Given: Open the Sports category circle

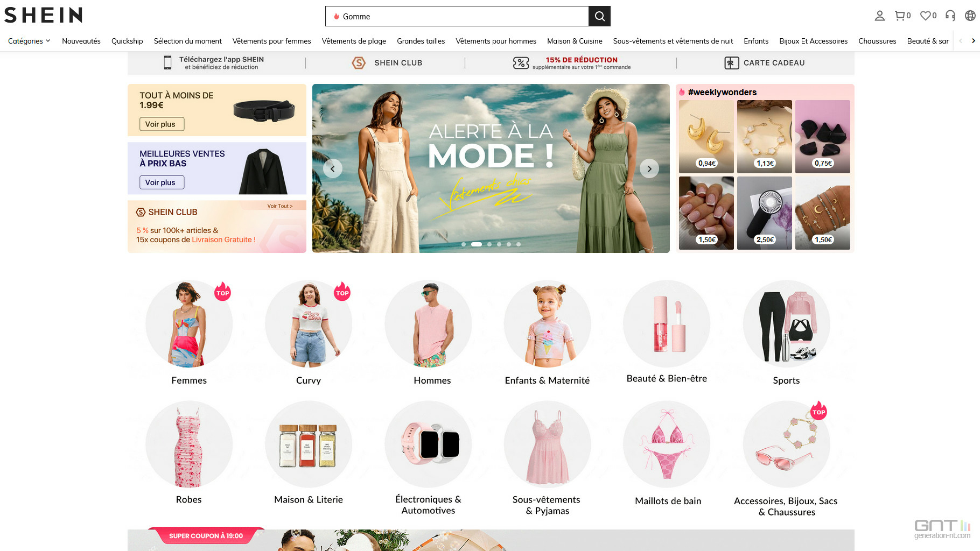Looking at the screenshot, I should [786, 324].
